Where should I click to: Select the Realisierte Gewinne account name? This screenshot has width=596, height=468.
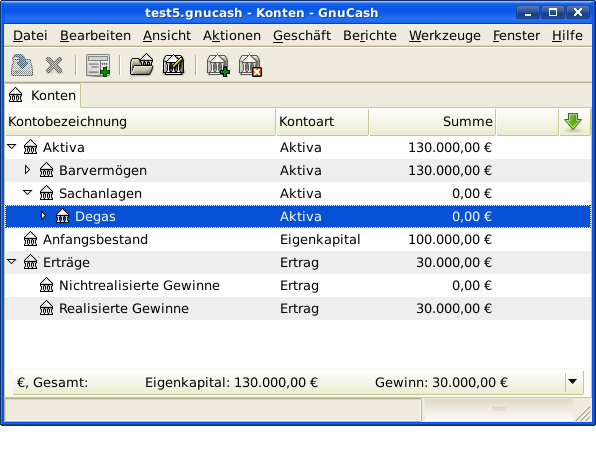(124, 309)
